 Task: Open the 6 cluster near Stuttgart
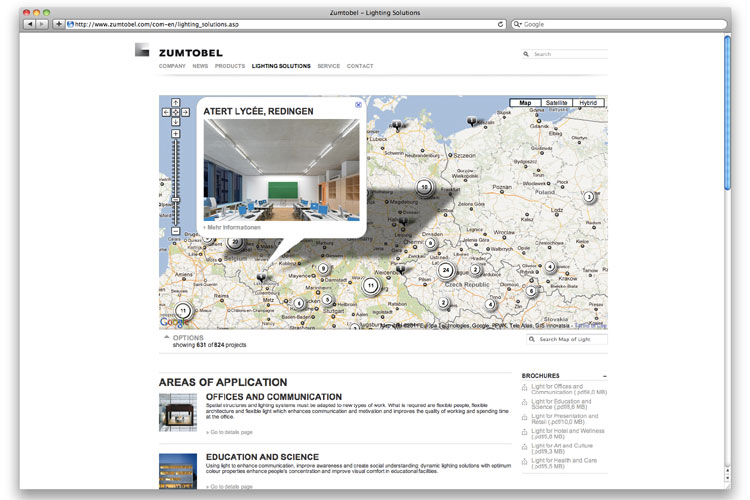tap(299, 303)
